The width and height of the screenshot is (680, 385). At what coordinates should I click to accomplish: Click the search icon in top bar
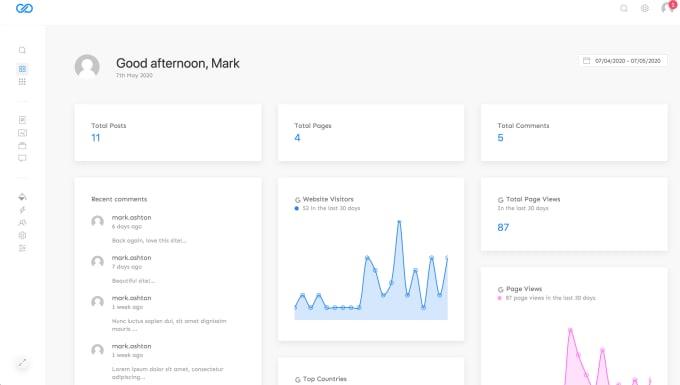624,8
